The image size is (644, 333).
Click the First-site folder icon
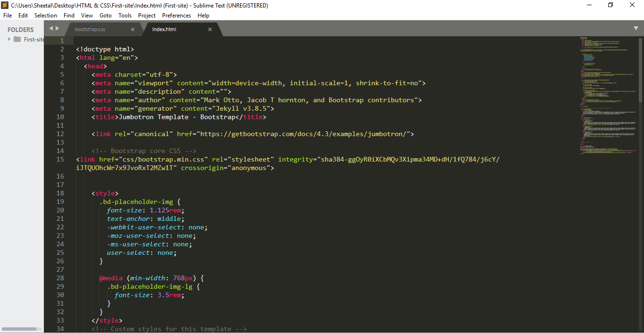17,40
